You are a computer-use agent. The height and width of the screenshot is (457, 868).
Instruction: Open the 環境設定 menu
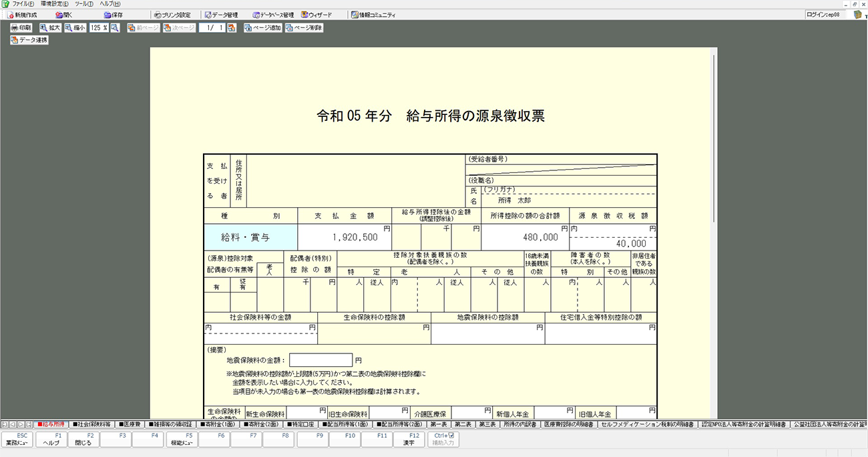(x=54, y=4)
